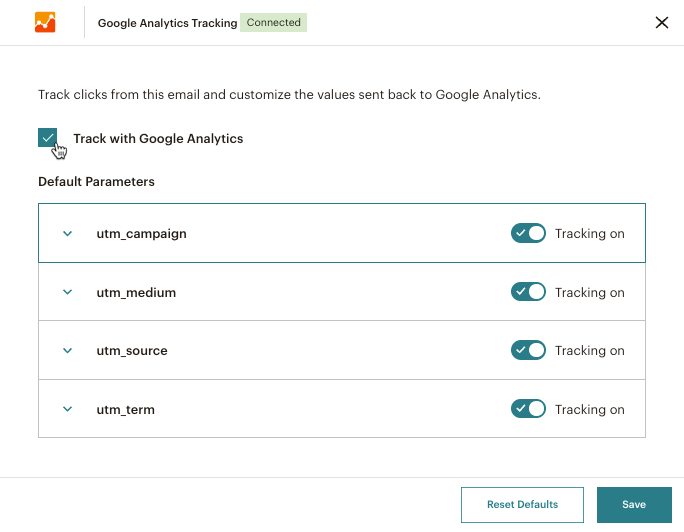This screenshot has width=684, height=532.
Task: Save the tracking settings
Action: point(633,505)
